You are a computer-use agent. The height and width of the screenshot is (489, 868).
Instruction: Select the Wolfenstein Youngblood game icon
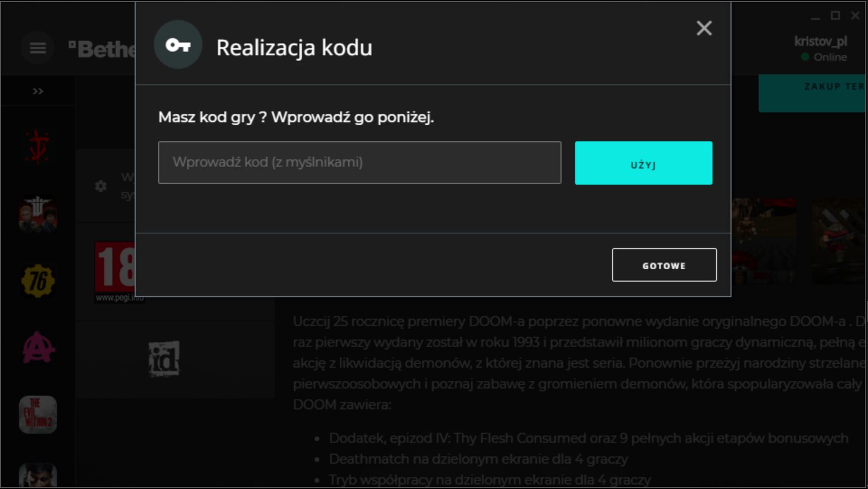click(x=38, y=214)
